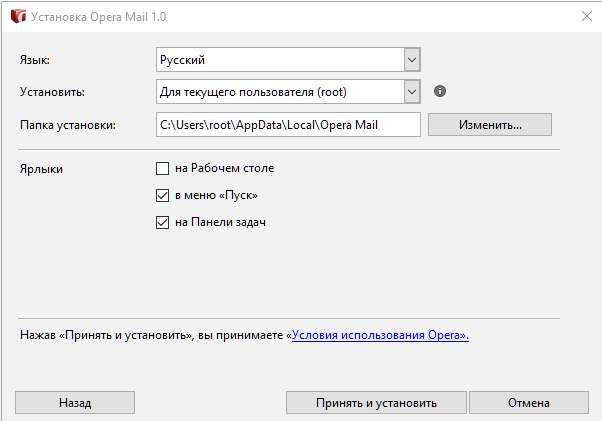Screen dimensions: 602x421
Task: Click the installation folder path field
Action: pyautogui.click(x=288, y=125)
